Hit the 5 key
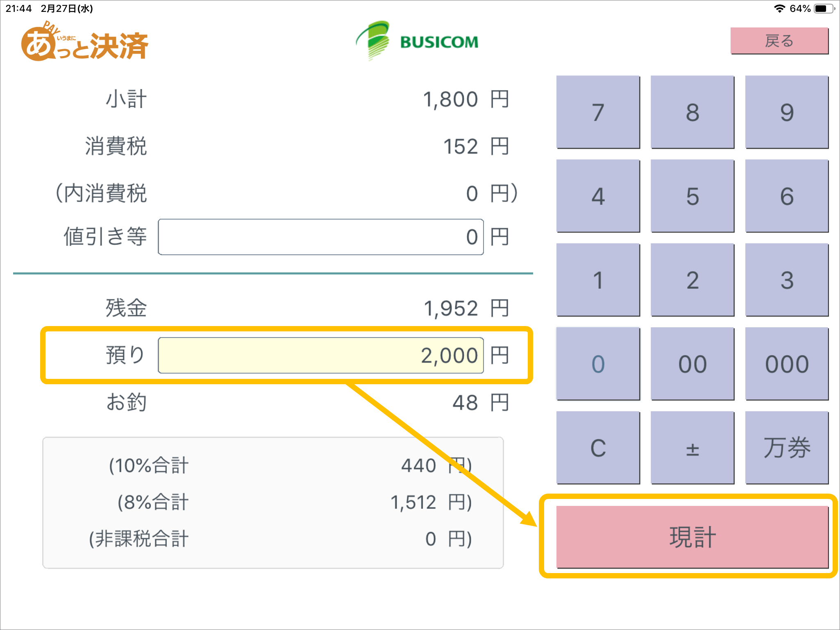This screenshot has height=630, width=840. tap(692, 196)
